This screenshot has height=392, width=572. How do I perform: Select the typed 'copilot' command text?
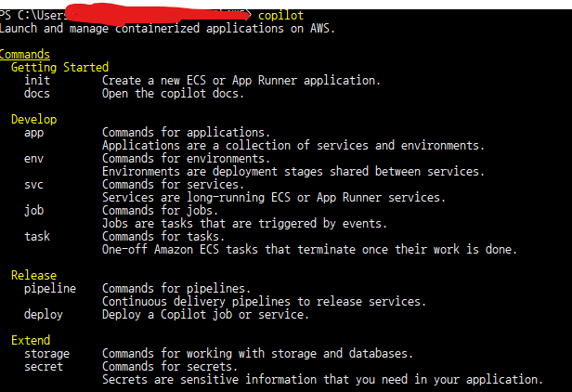click(280, 16)
